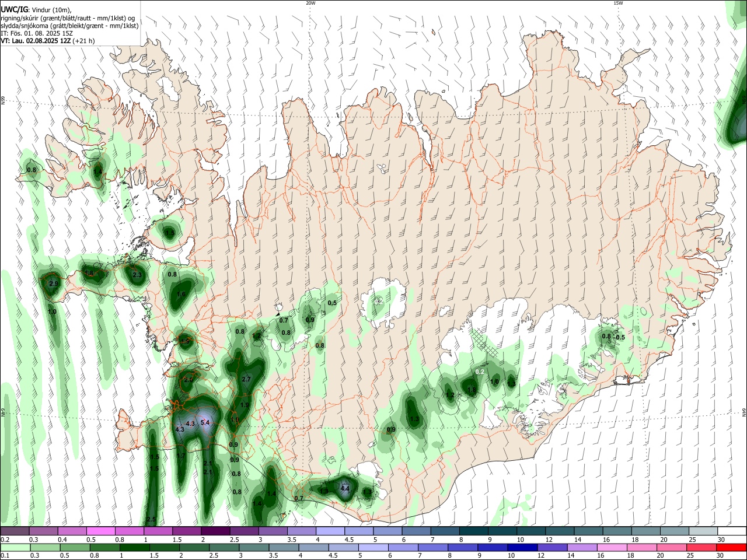Pick lower legend light pink swatch 16–18

point(613,547)
